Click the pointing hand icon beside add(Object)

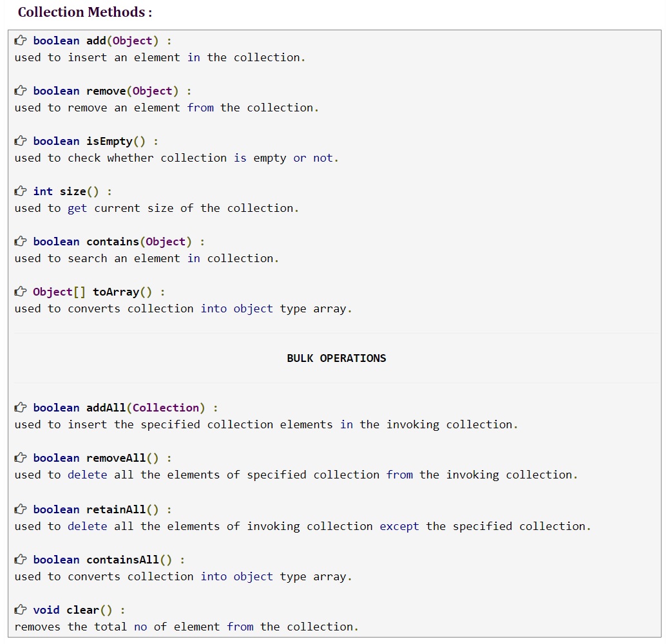point(20,40)
